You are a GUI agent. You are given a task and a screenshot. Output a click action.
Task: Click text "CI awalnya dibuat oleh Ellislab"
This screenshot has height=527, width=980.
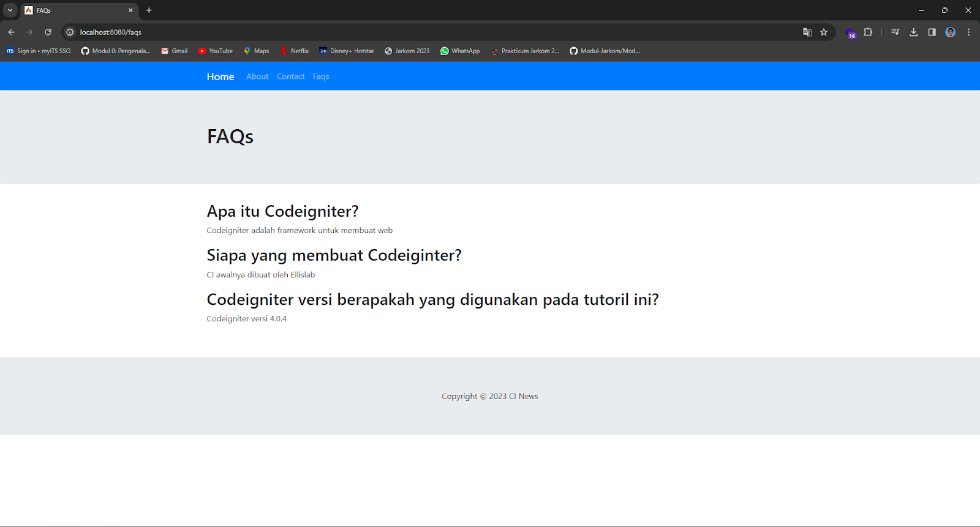click(x=261, y=275)
